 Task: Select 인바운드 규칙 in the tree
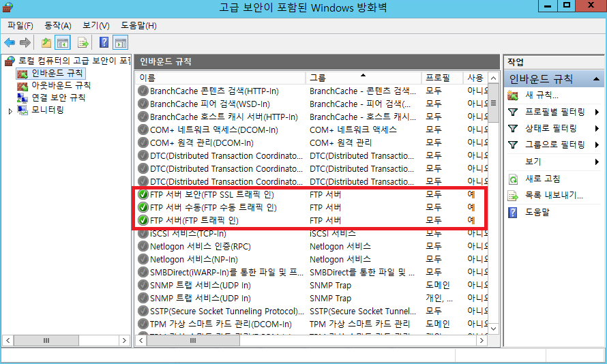click(x=57, y=73)
